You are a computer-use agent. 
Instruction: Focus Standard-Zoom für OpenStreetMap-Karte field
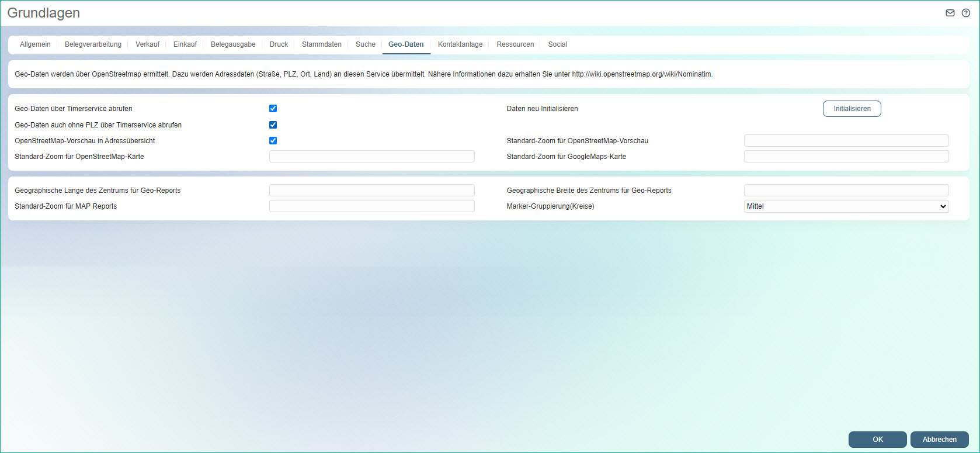click(x=372, y=157)
